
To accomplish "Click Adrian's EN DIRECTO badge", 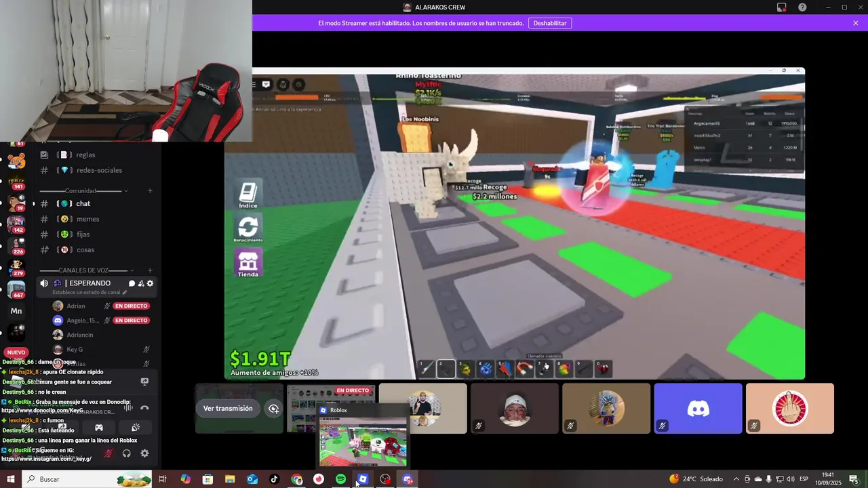I will point(131,306).
